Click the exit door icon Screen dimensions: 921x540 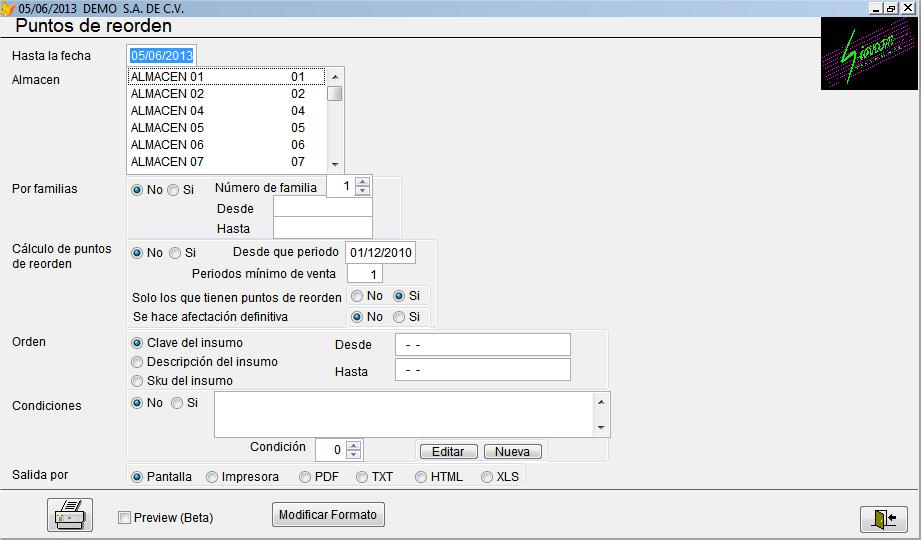[883, 518]
